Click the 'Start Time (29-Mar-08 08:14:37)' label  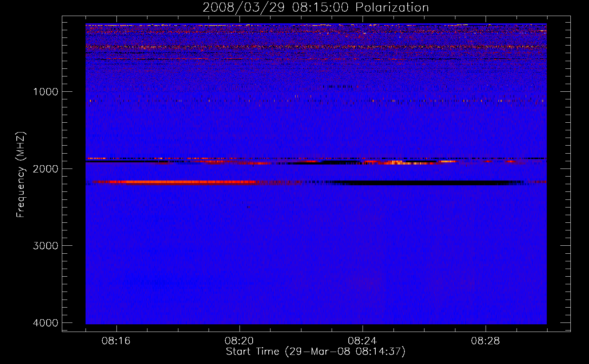coord(316,352)
